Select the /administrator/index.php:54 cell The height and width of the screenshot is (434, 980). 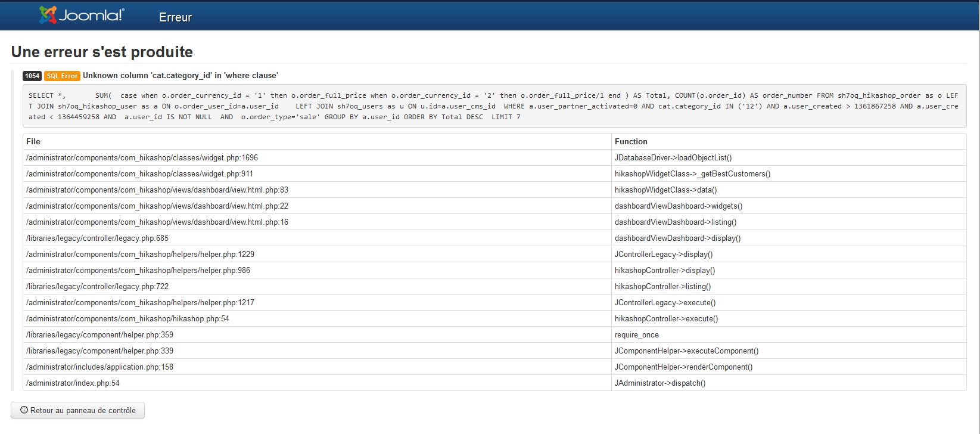317,383
